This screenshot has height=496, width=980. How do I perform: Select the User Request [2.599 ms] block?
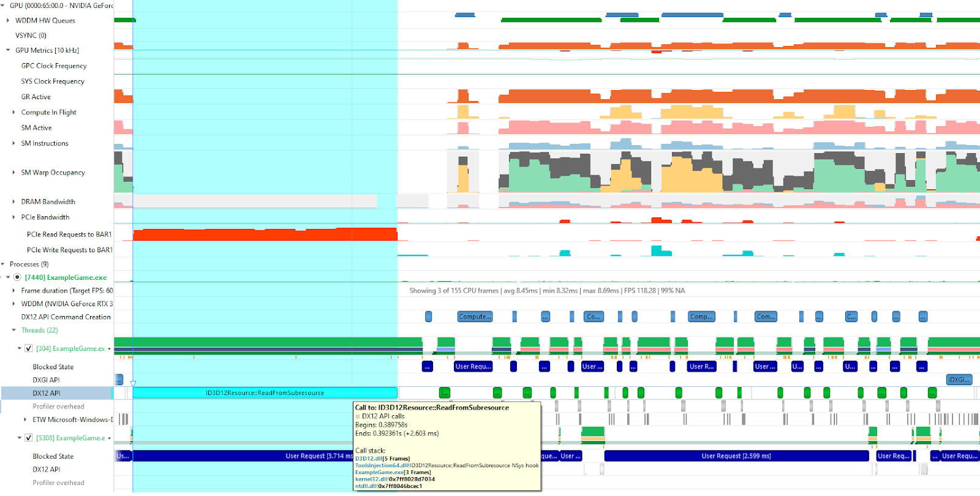(x=736, y=456)
